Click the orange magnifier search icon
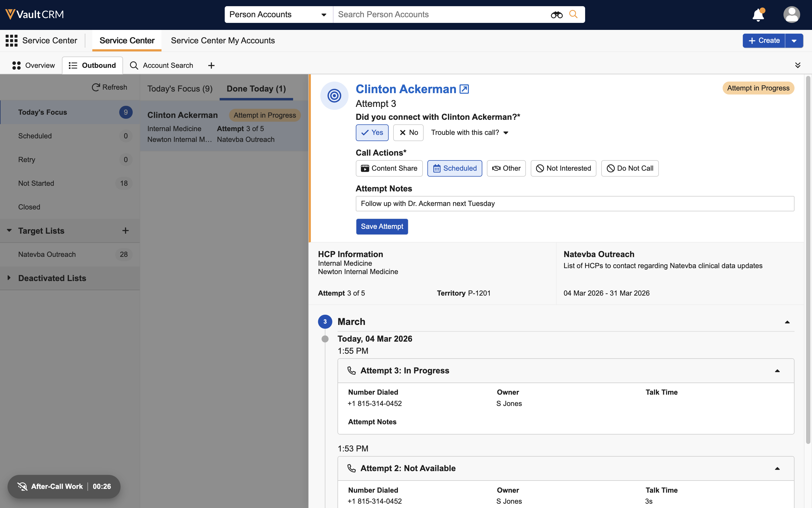The height and width of the screenshot is (508, 812). point(573,15)
